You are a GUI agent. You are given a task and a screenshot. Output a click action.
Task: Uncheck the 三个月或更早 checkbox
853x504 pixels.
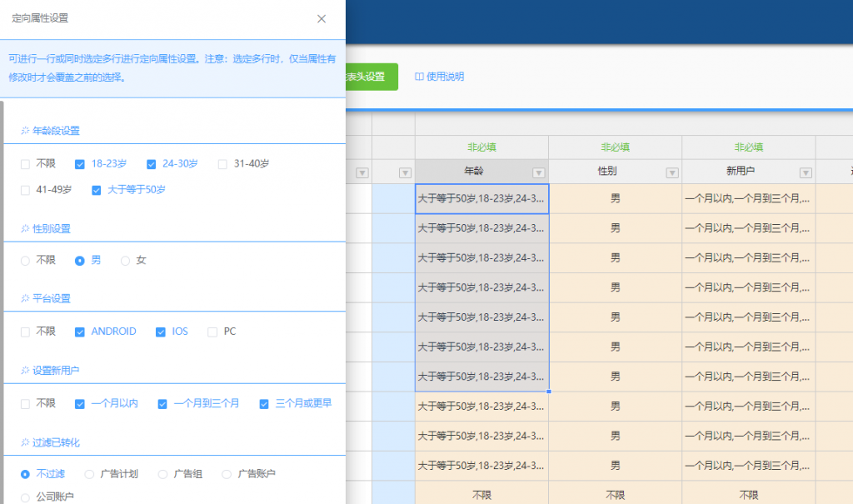tap(264, 404)
